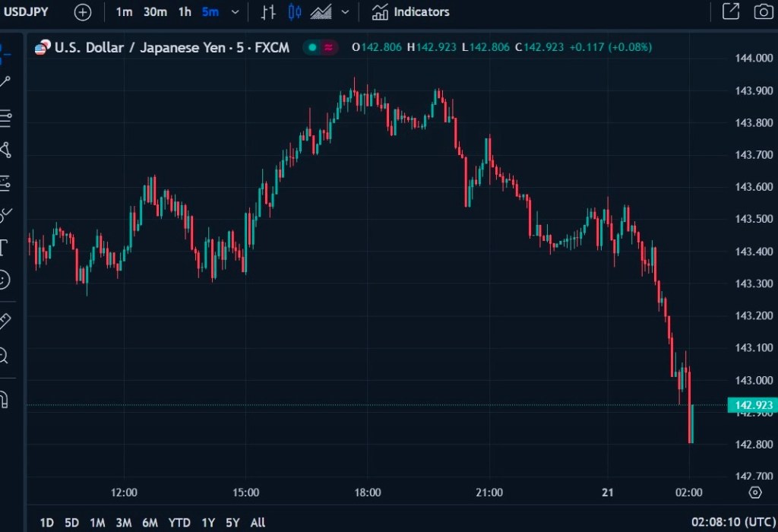Open the emoji icons tool
Screen dimensions: 778x532
[4, 280]
